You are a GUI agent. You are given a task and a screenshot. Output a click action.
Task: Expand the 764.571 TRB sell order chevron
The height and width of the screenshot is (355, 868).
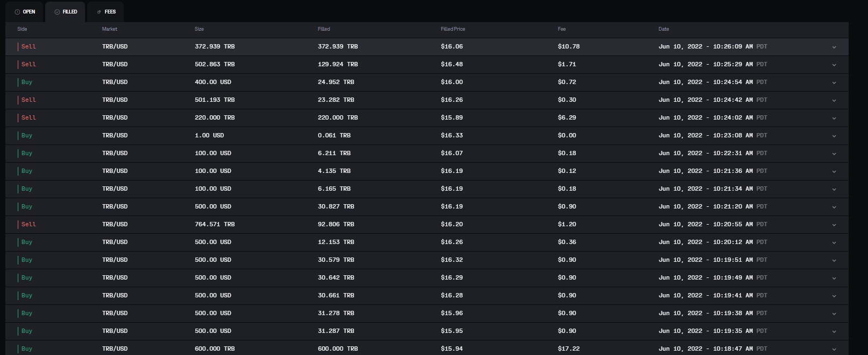pyautogui.click(x=834, y=225)
